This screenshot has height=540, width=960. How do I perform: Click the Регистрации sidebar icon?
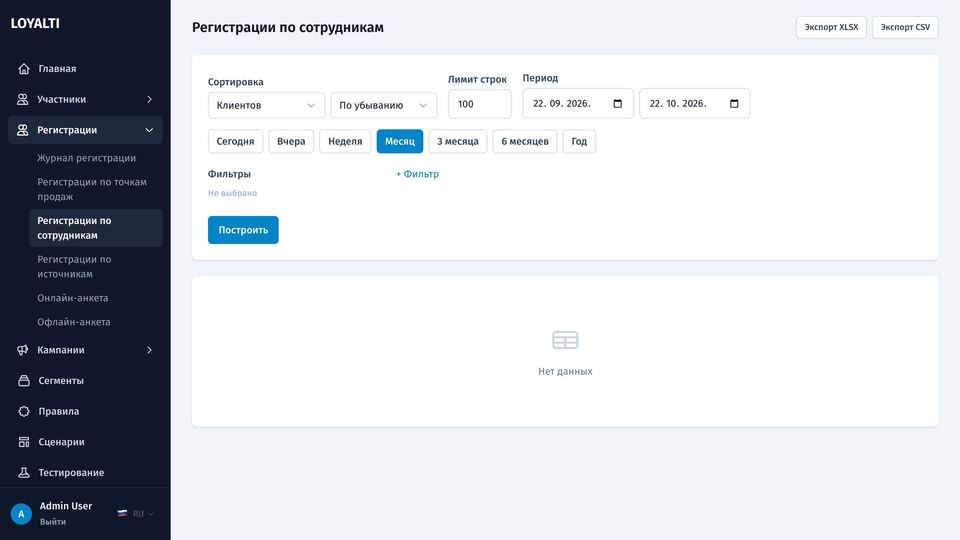23,130
